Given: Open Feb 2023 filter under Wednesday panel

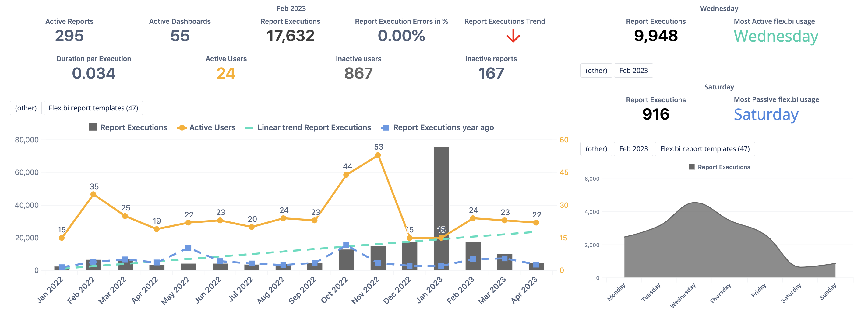Looking at the screenshot, I should 633,71.
